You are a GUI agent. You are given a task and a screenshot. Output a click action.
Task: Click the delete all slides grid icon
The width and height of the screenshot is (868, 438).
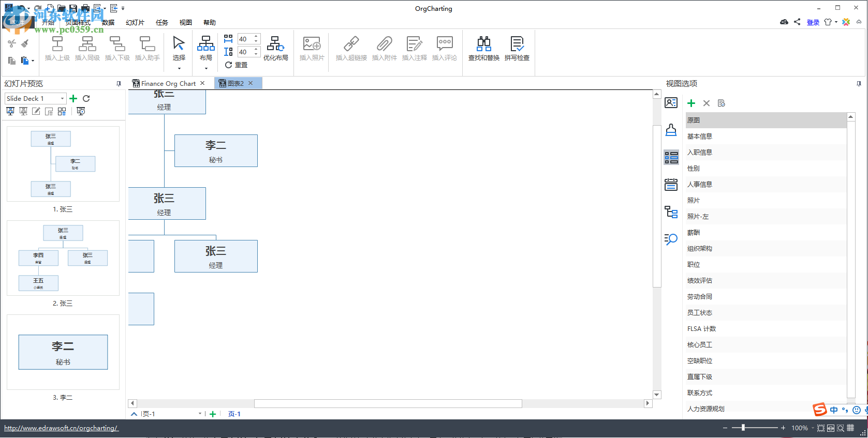coord(62,111)
